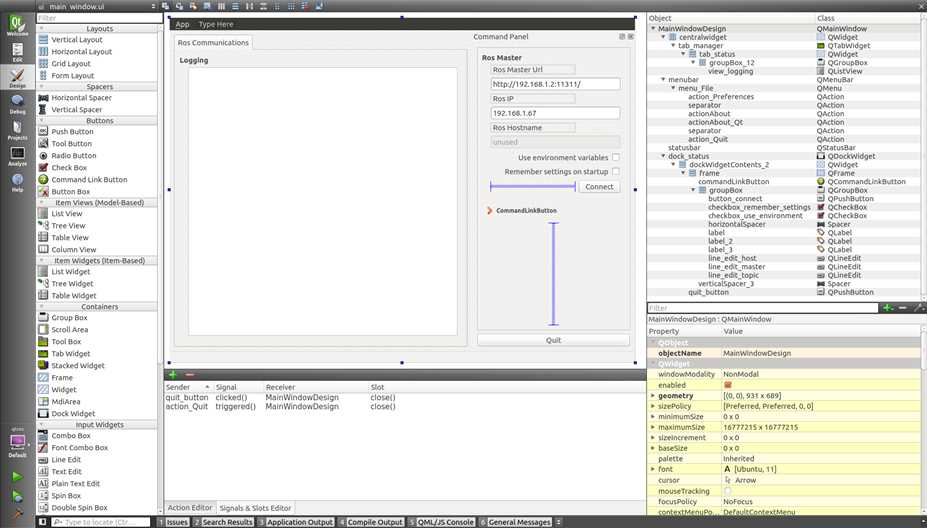Viewport: 927px width, 528px height.
Task: Collapse tab_manager tree node
Action: pos(673,46)
